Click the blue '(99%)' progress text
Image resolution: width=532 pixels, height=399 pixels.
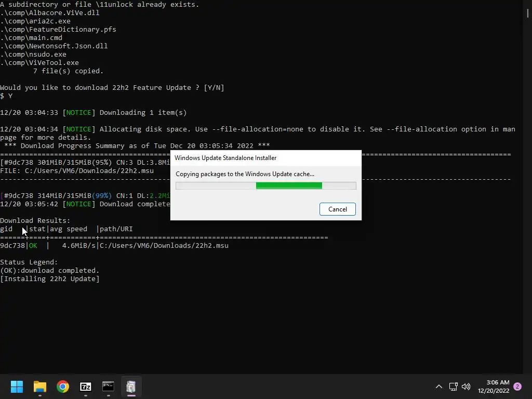(102, 196)
